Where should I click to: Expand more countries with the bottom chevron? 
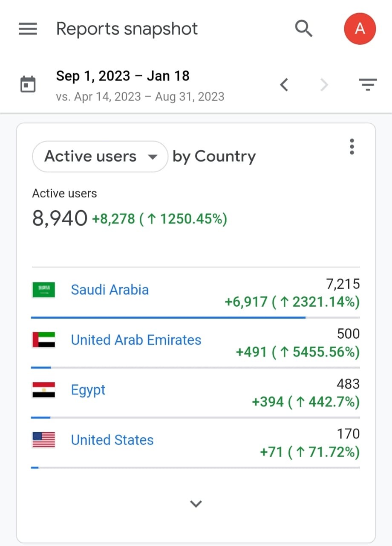[x=196, y=504]
